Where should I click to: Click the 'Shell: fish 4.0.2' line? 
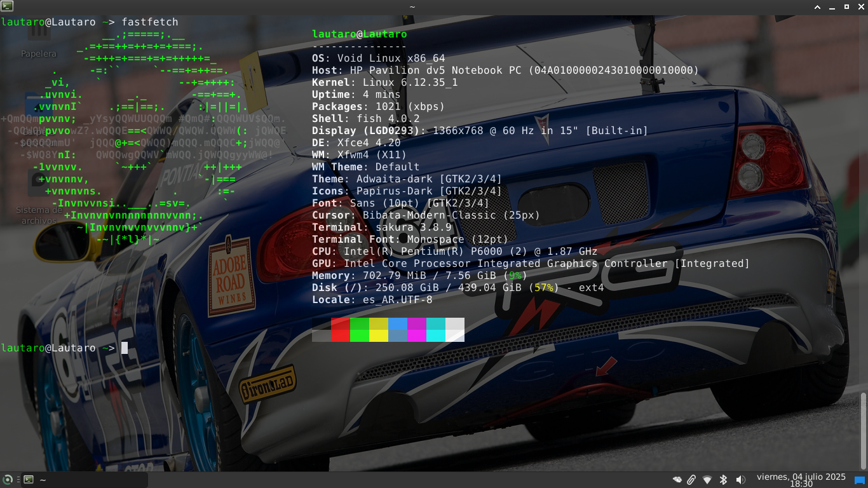(365, 118)
